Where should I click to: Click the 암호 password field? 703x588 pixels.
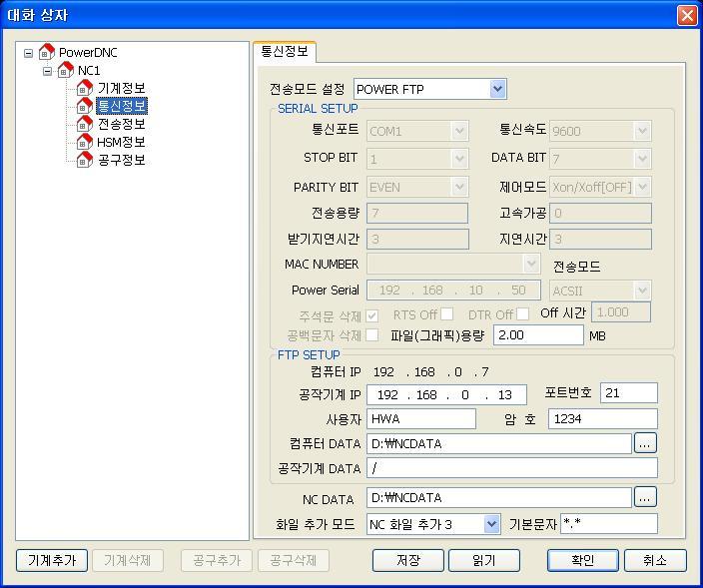click(603, 418)
